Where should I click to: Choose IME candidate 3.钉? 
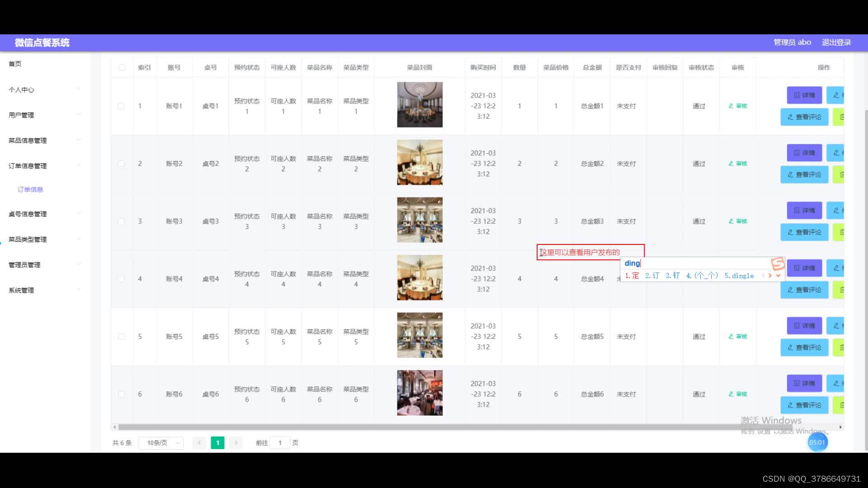(673, 276)
